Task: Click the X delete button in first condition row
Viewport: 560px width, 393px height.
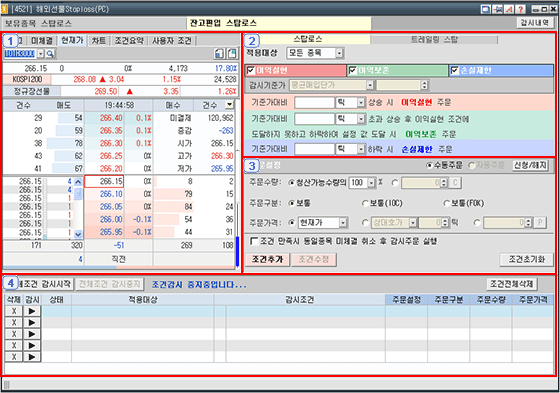Action: tap(14, 311)
